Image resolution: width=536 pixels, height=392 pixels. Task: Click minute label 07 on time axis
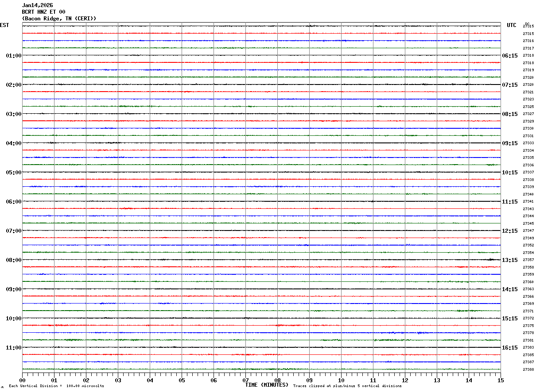[x=245, y=380]
